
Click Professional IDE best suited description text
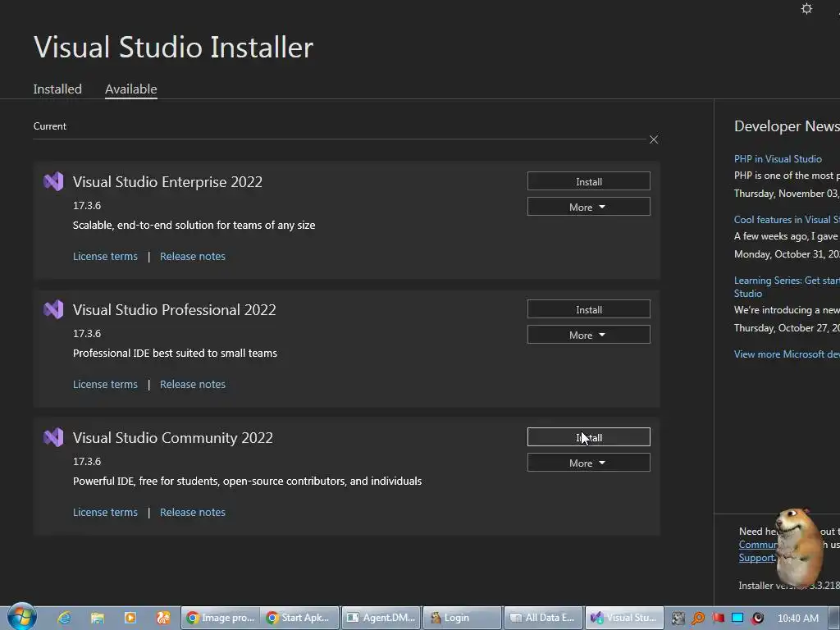pos(175,353)
